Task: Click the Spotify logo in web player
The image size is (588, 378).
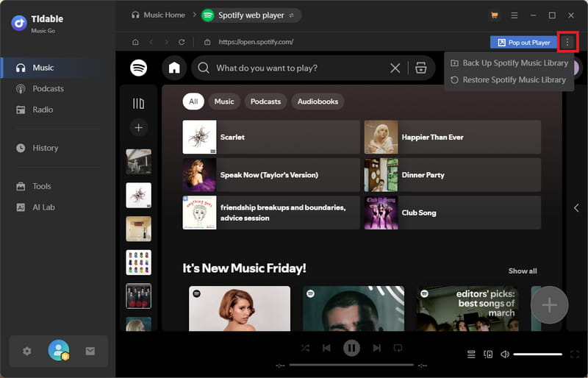Action: click(x=138, y=68)
